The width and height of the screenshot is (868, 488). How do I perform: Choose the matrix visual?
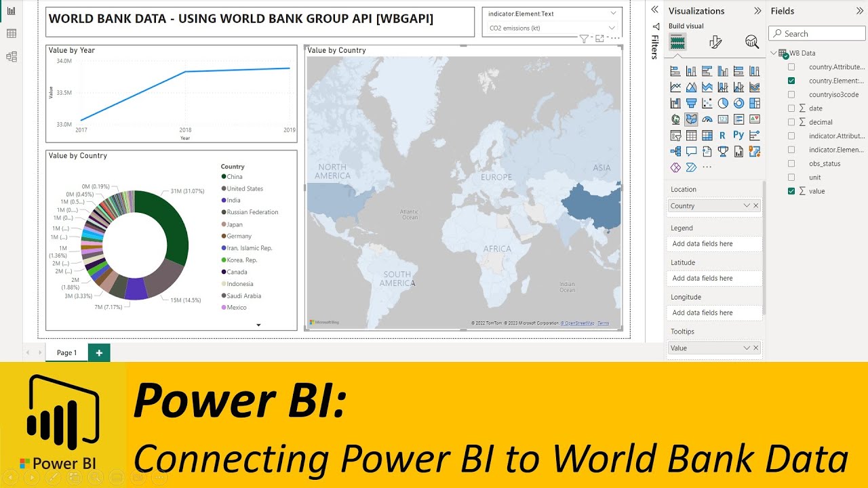[x=707, y=136]
